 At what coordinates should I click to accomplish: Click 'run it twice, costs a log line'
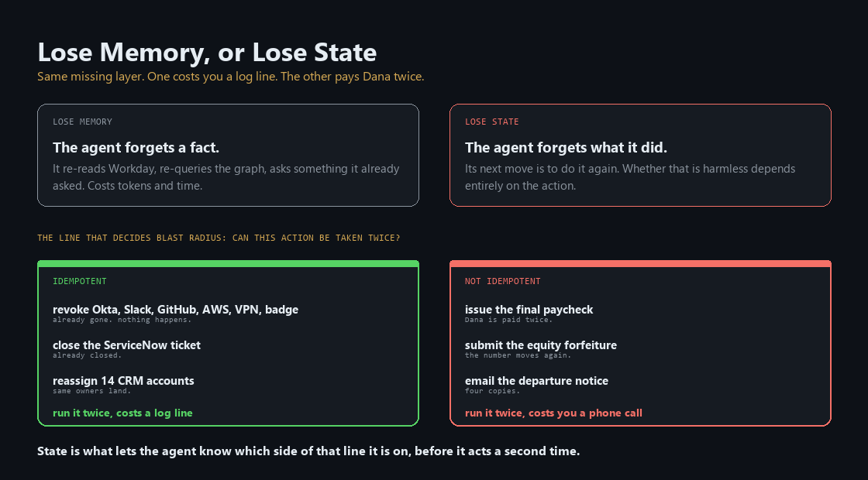click(123, 413)
